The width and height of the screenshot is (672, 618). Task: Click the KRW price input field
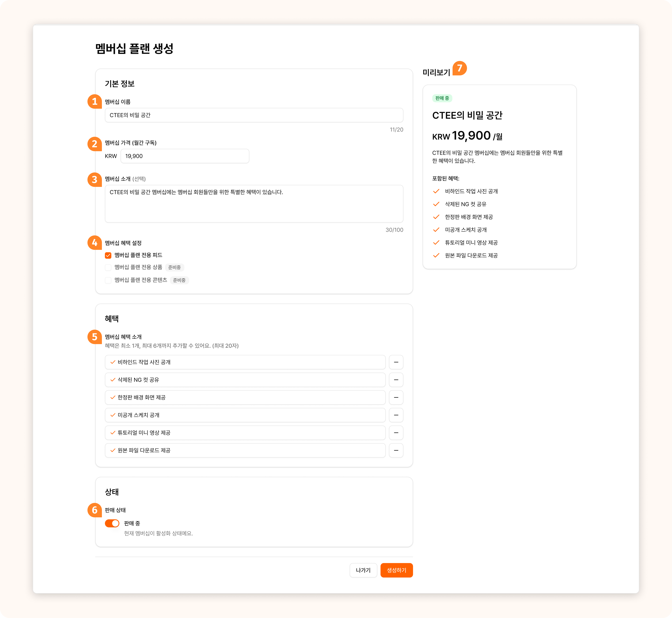coord(185,156)
